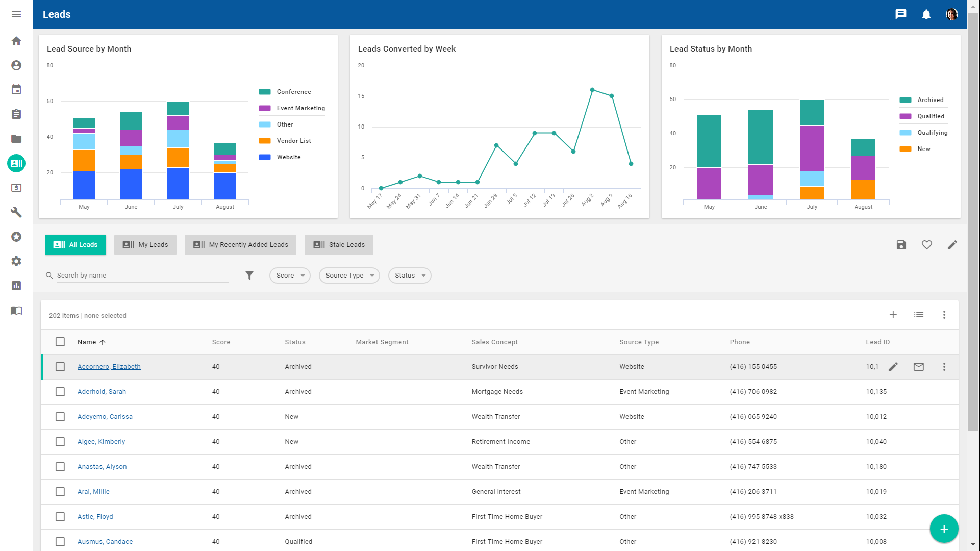Expand the Status filter dropdown
Image resolution: width=980 pixels, height=551 pixels.
[410, 275]
